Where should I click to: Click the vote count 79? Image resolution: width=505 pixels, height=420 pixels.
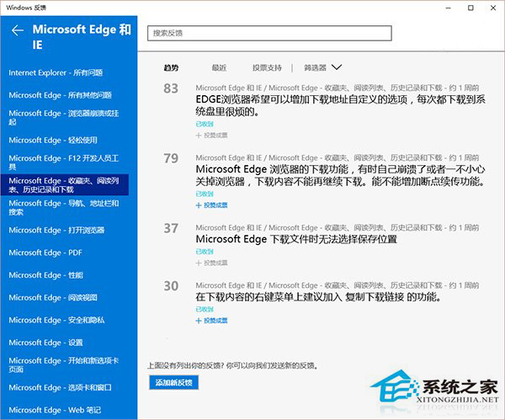click(x=171, y=158)
